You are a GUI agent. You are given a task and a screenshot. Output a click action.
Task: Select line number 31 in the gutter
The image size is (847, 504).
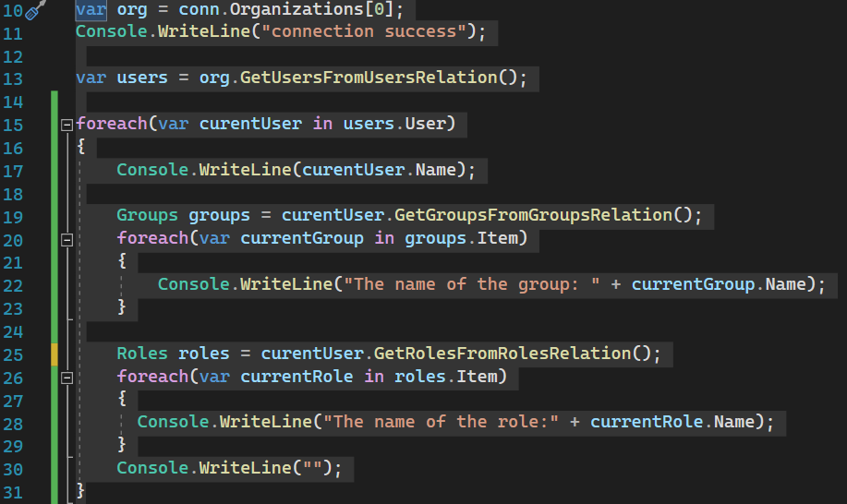[15, 490]
